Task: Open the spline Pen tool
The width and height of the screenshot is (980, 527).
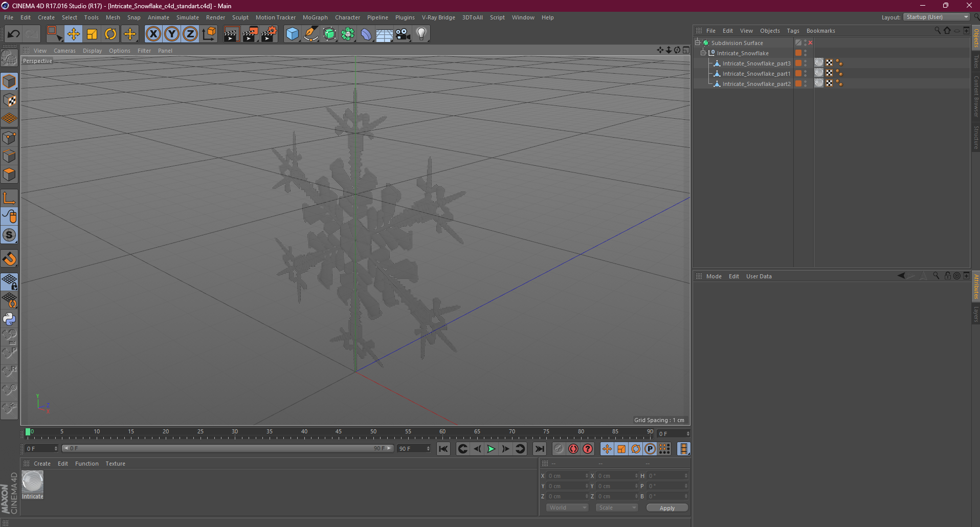Action: coord(310,34)
